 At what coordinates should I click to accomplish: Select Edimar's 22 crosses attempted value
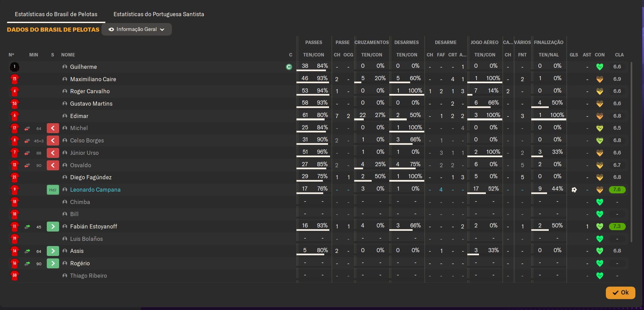tap(363, 115)
